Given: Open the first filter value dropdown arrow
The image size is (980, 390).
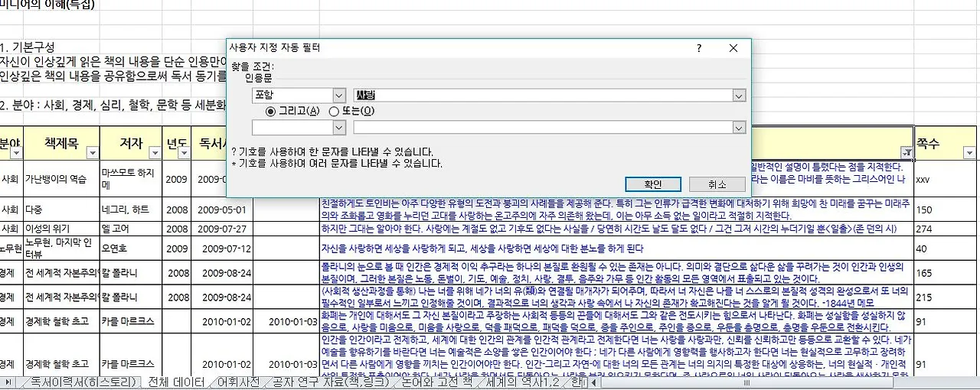Looking at the screenshot, I should 739,96.
